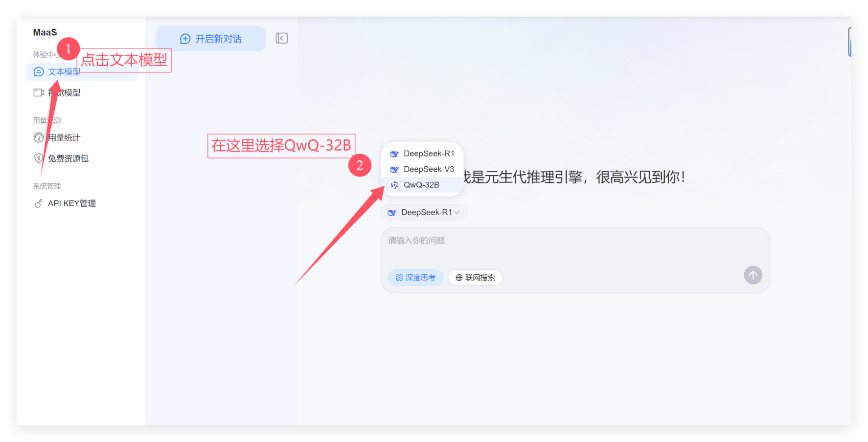Click the 免费资源包 shield icon
The height and width of the screenshot is (442, 868).
[39, 158]
